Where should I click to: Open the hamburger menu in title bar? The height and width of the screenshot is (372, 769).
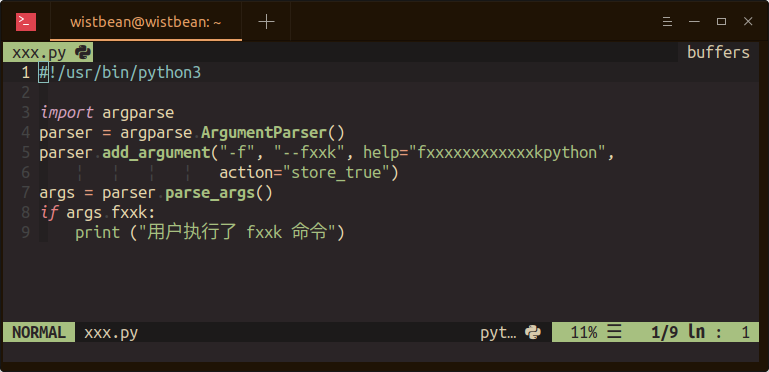[x=667, y=22]
